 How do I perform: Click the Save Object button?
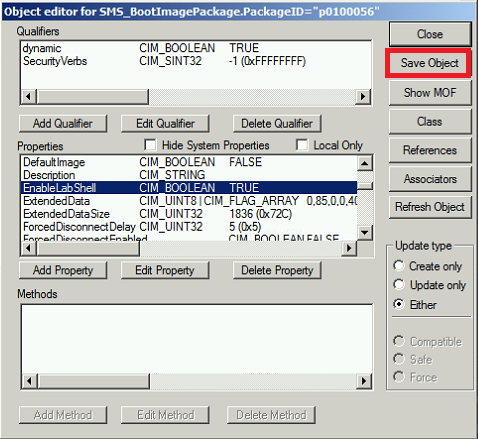point(429,63)
